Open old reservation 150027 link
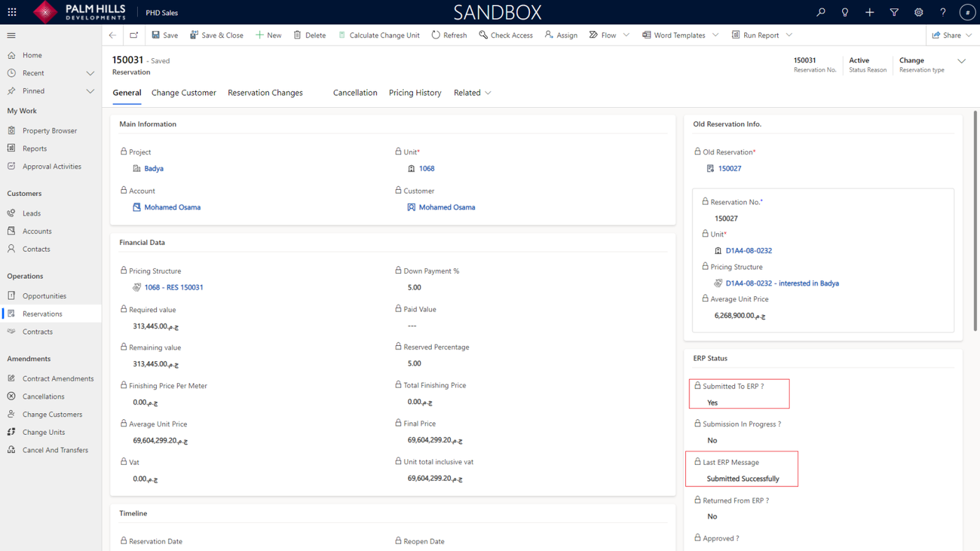Image resolution: width=980 pixels, height=551 pixels. (729, 169)
